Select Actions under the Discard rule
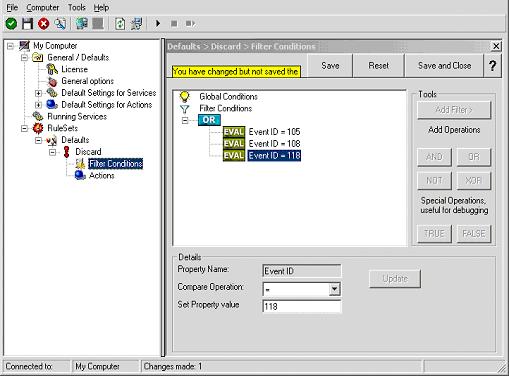This screenshot has width=509, height=377. click(101, 175)
